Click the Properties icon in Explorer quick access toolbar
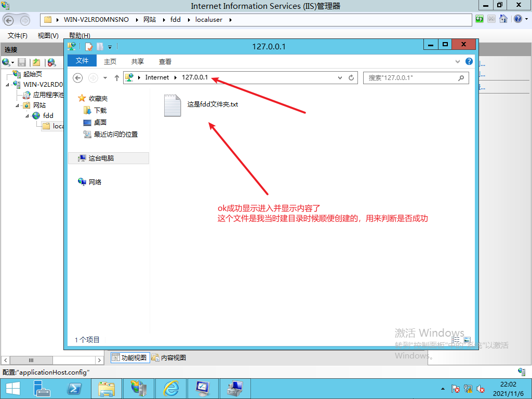The height and width of the screenshot is (399, 532). tap(88, 46)
